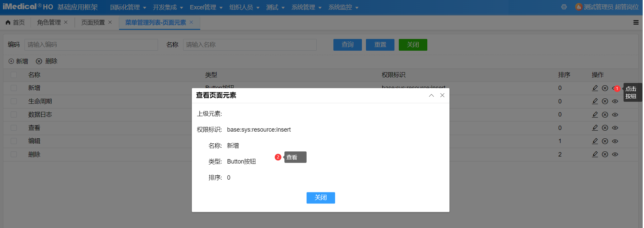Open the hamburger menu icon beside tabs

click(636, 22)
